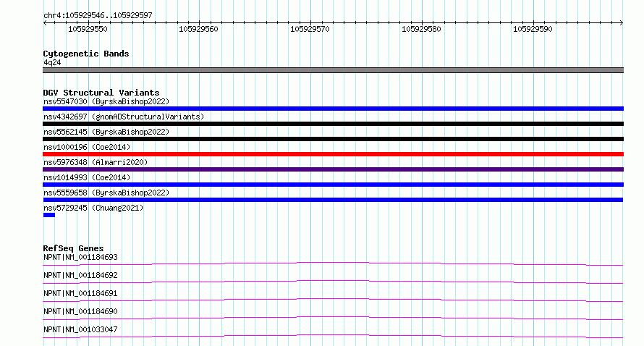Viewport: 644px width, 346px height.
Task: Click the chr4:105929546..105929597 region label
Action: pos(98,15)
